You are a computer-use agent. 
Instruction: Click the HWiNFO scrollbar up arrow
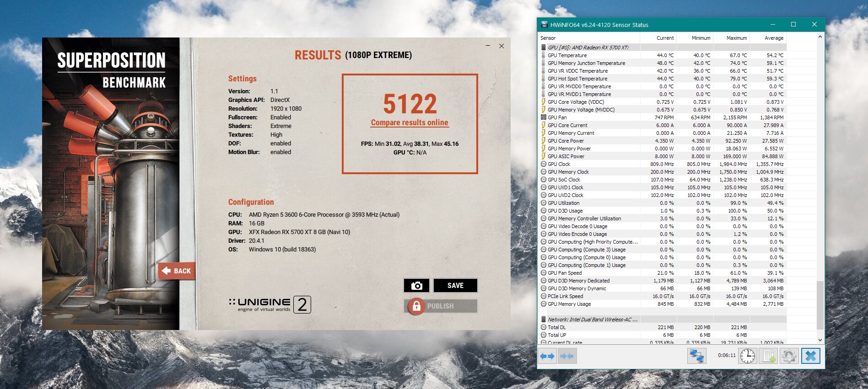coord(820,37)
